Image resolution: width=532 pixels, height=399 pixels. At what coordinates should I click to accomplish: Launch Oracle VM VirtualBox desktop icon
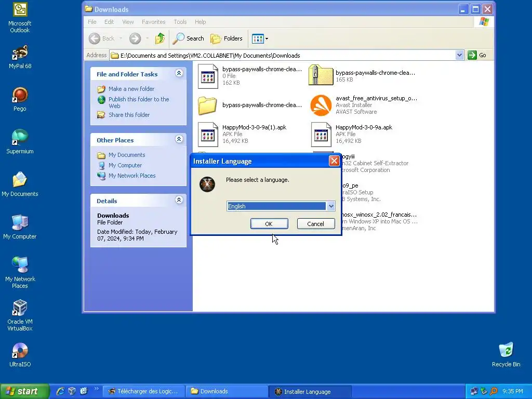point(20,315)
